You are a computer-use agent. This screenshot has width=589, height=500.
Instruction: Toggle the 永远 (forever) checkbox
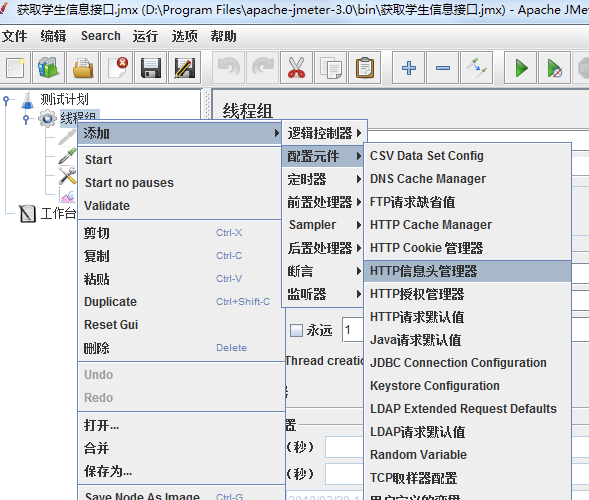[x=296, y=331]
